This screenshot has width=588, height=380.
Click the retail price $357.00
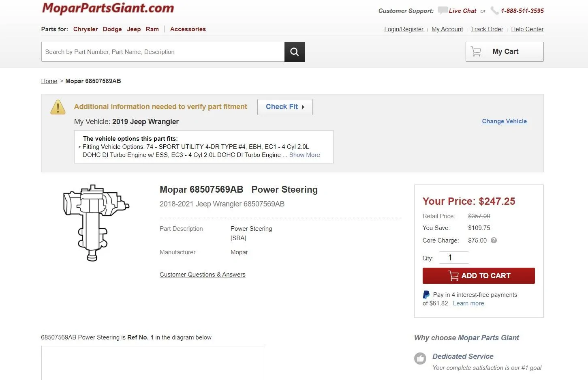click(x=479, y=216)
